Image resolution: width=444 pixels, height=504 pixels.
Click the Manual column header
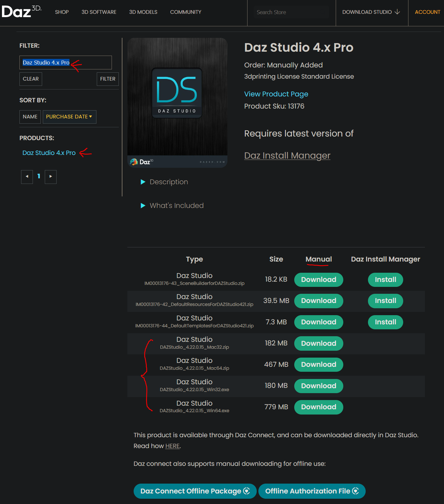pyautogui.click(x=319, y=259)
